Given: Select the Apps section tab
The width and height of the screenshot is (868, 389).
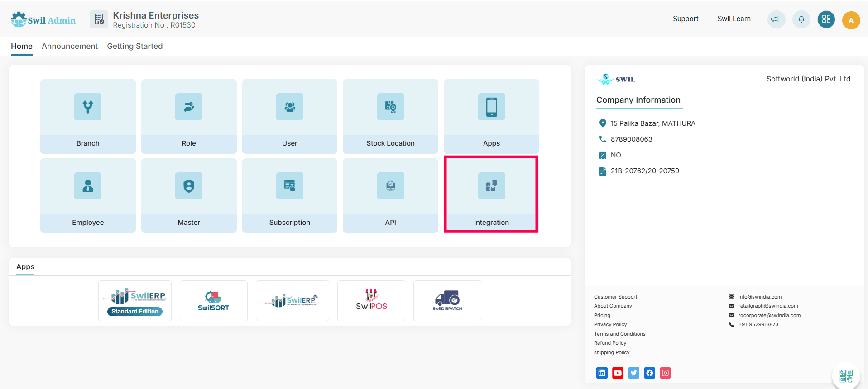Looking at the screenshot, I should (25, 267).
